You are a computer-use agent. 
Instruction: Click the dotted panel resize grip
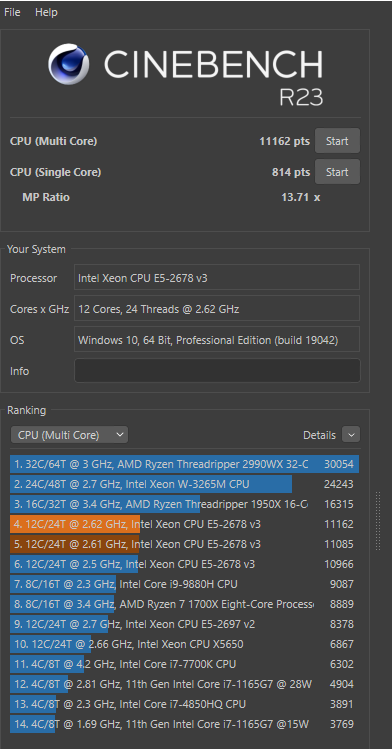tap(378, 521)
